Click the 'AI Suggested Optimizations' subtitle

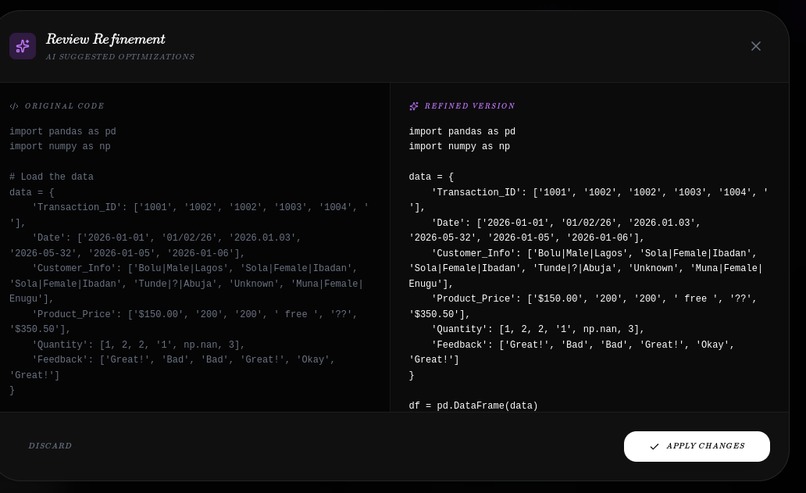120,57
